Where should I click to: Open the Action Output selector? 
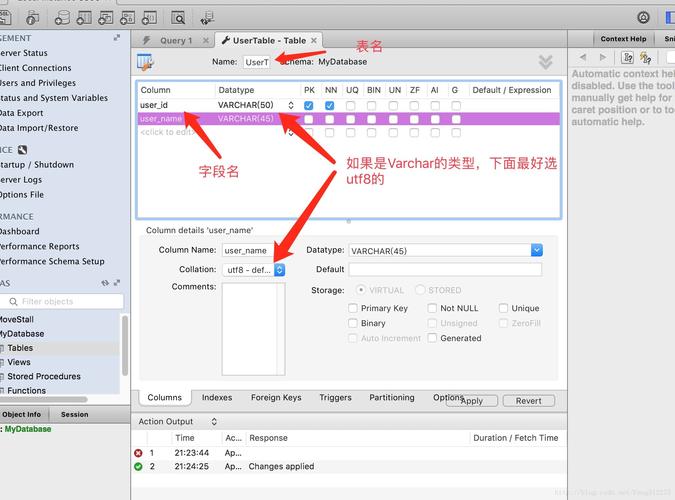(x=214, y=422)
